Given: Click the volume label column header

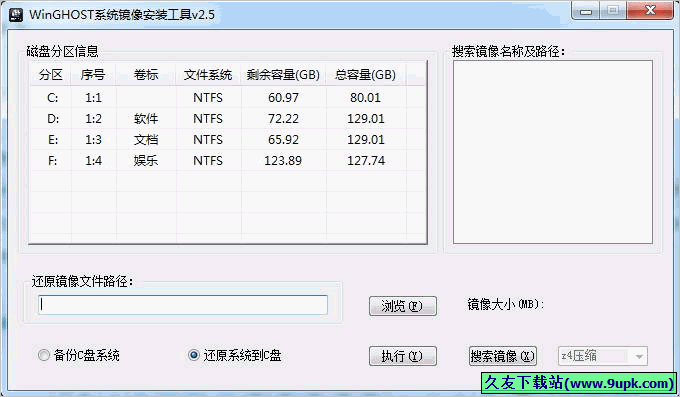Looking at the screenshot, I should tap(146, 75).
